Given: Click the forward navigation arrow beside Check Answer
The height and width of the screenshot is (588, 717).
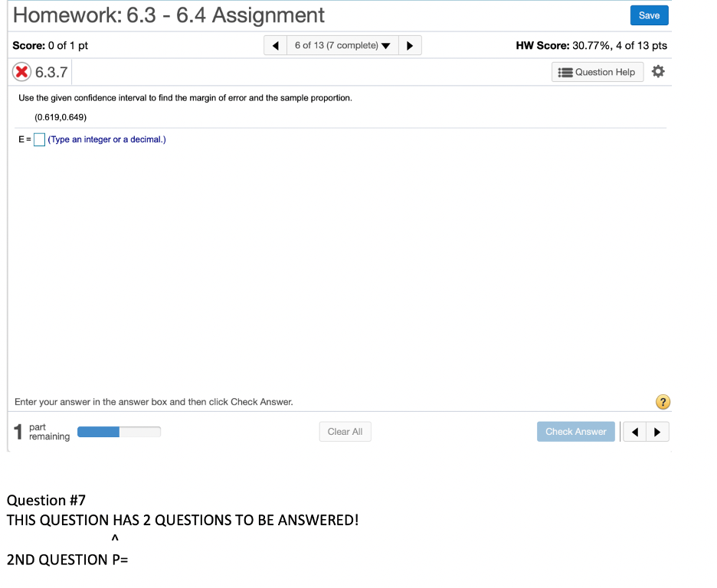Looking at the screenshot, I should (x=657, y=431).
